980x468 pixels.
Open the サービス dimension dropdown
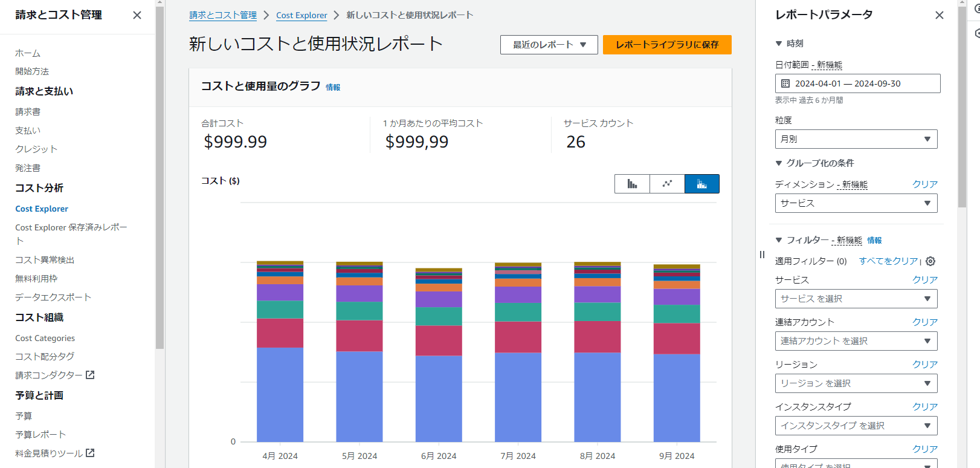tap(856, 203)
